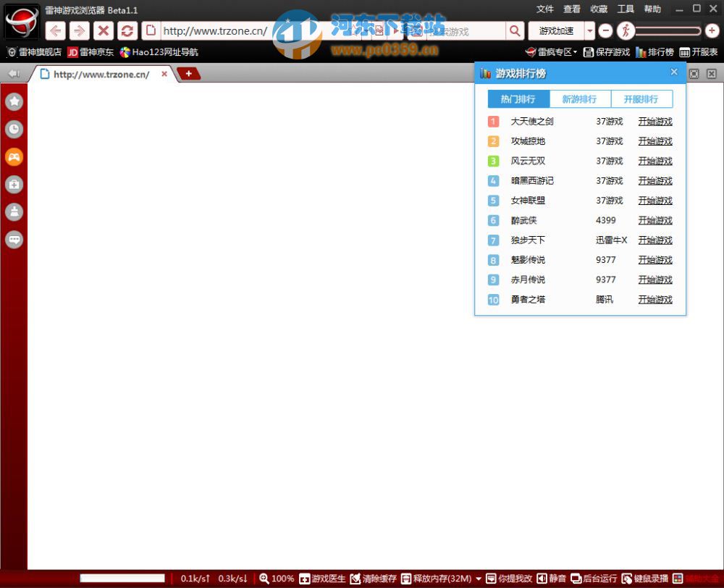
Task: Open a new tab with plus button
Action: (189, 73)
